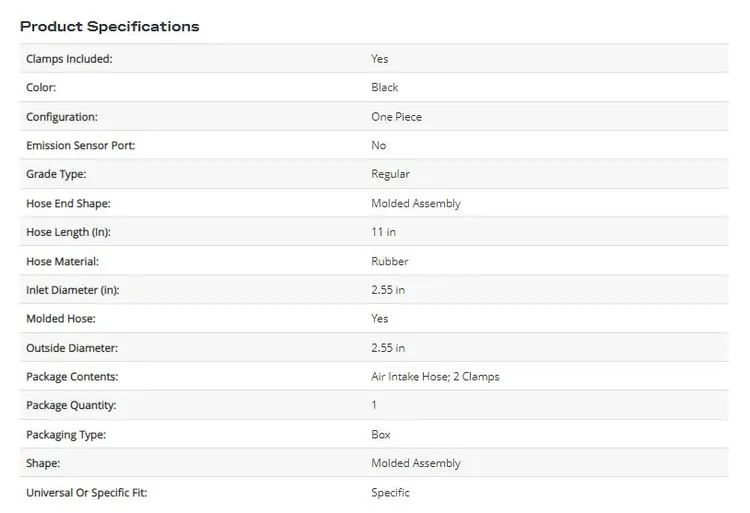The height and width of the screenshot is (513, 750).
Task: Click the Rubber hose material value
Action: [x=390, y=261]
